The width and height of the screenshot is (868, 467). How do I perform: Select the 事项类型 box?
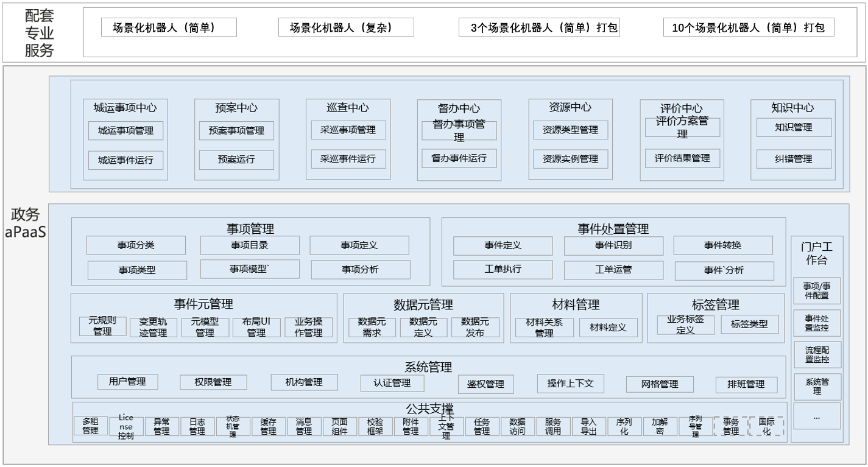[x=137, y=270]
